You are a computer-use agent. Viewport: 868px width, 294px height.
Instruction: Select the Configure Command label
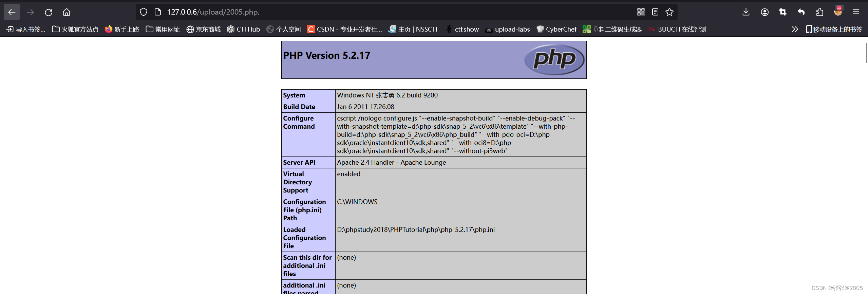299,123
